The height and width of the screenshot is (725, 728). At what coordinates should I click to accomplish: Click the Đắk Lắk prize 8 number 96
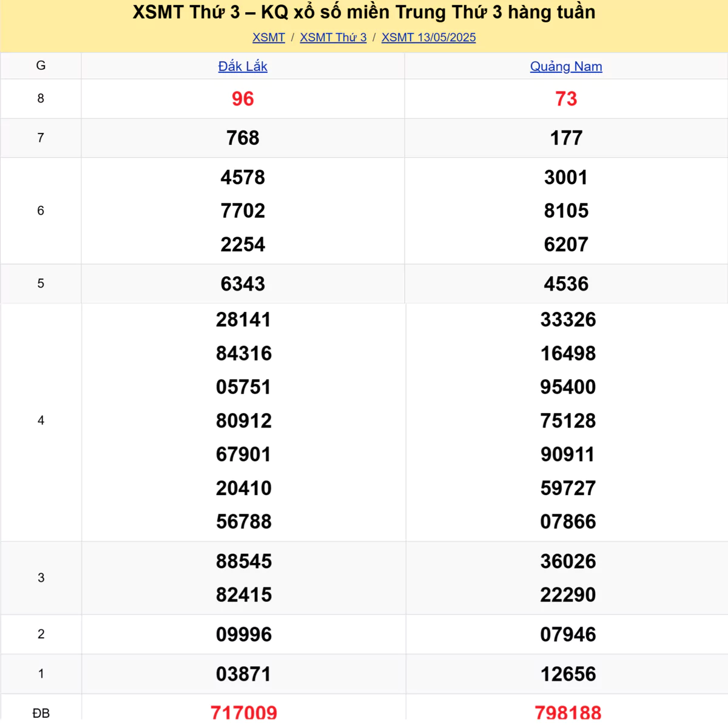[x=243, y=99]
